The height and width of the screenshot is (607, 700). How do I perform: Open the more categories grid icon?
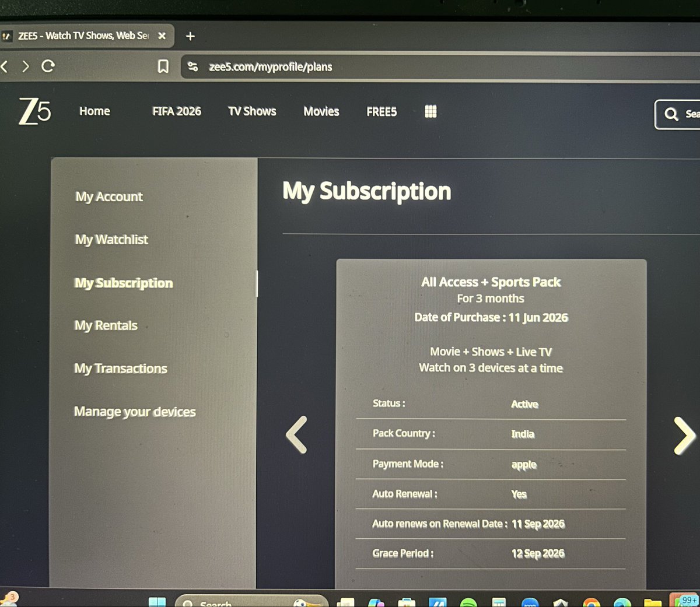tap(430, 111)
